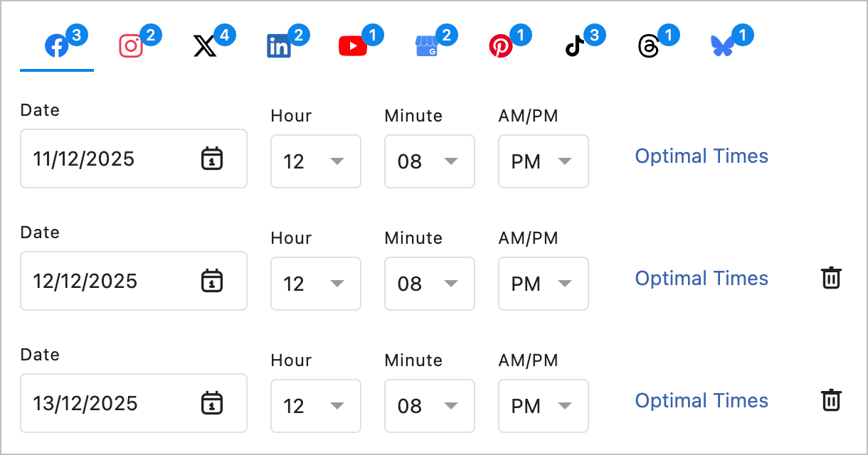Click Optimal Times for the first schedule

point(702,156)
